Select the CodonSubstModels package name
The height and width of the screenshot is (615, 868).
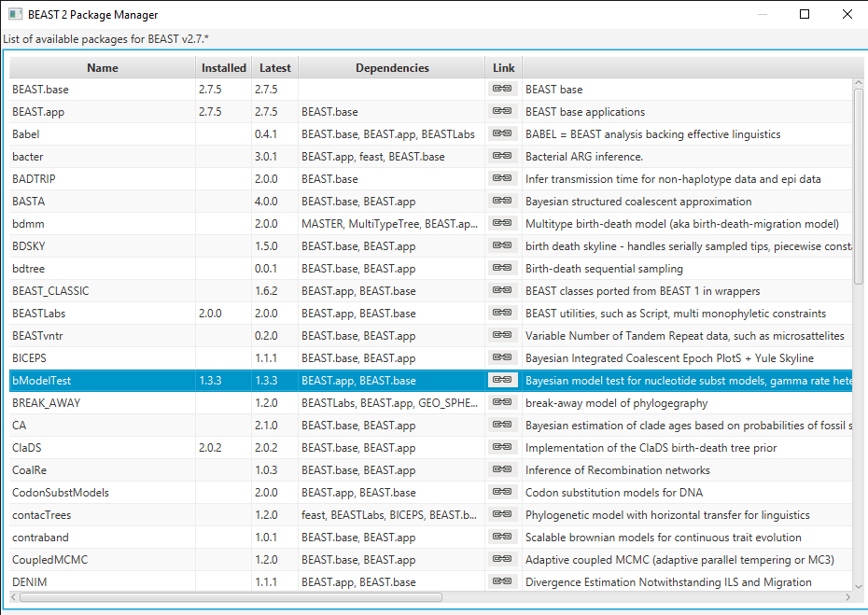tap(61, 493)
